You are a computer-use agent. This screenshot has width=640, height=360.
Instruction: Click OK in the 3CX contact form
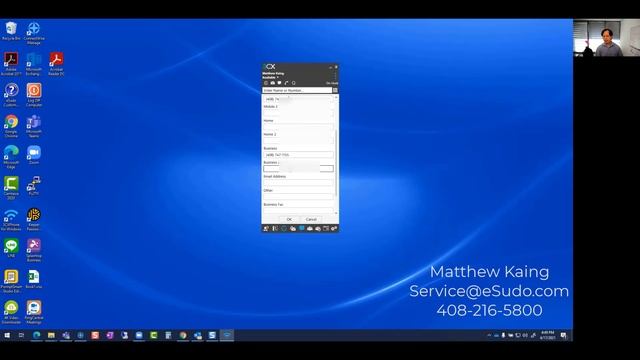click(x=289, y=219)
